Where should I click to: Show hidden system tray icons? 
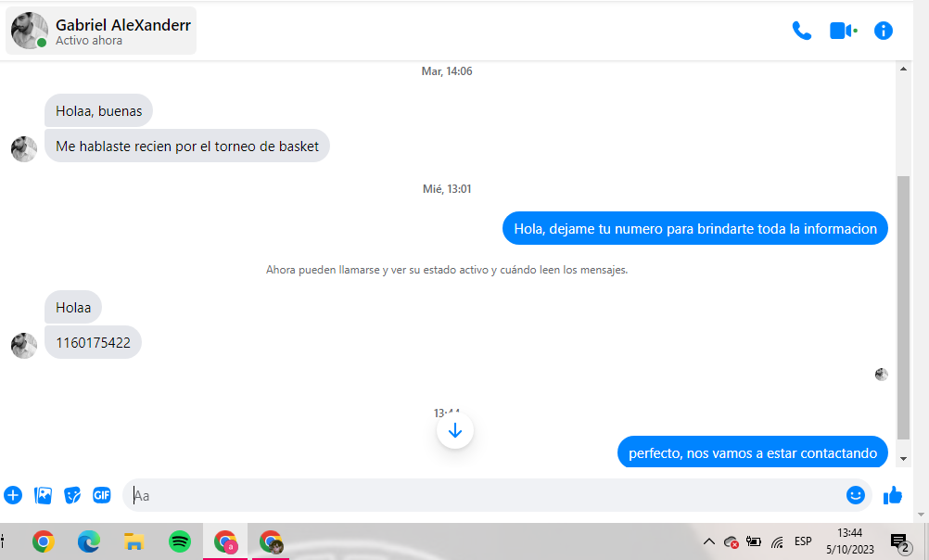tap(708, 541)
